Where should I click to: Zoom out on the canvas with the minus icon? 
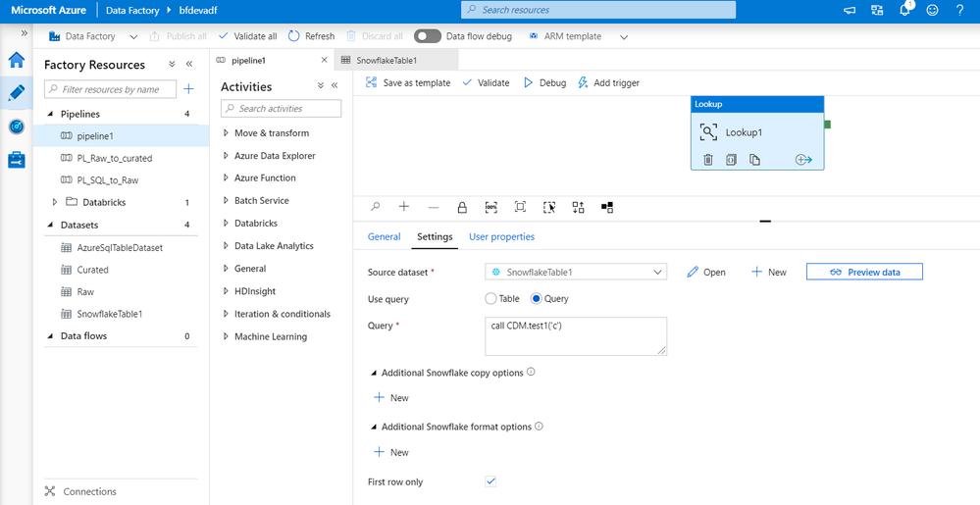tap(434, 207)
